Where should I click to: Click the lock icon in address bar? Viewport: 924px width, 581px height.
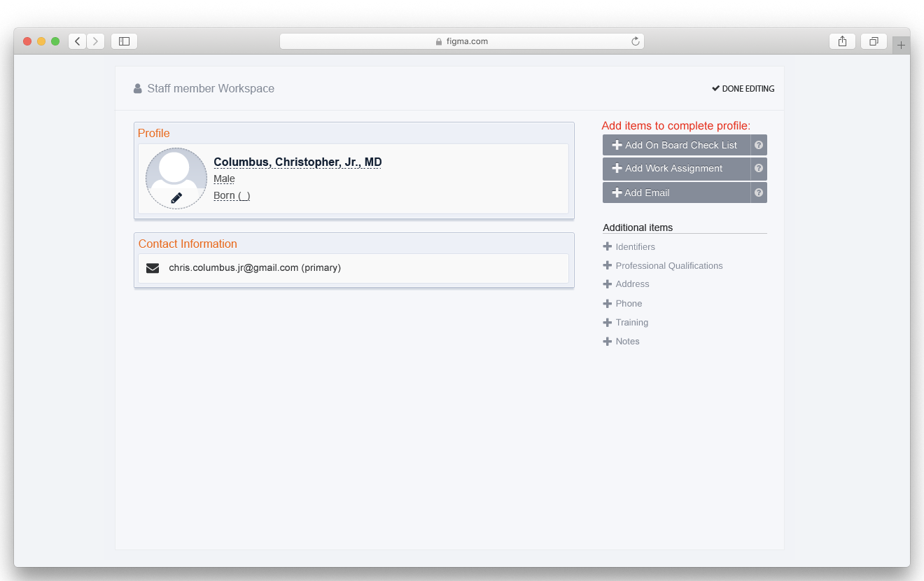(x=439, y=41)
